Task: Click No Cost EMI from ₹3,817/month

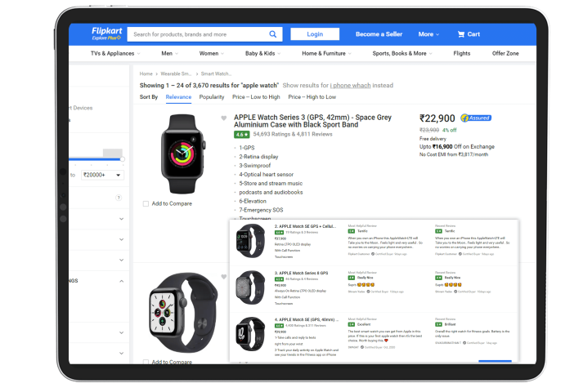Action: click(x=454, y=155)
